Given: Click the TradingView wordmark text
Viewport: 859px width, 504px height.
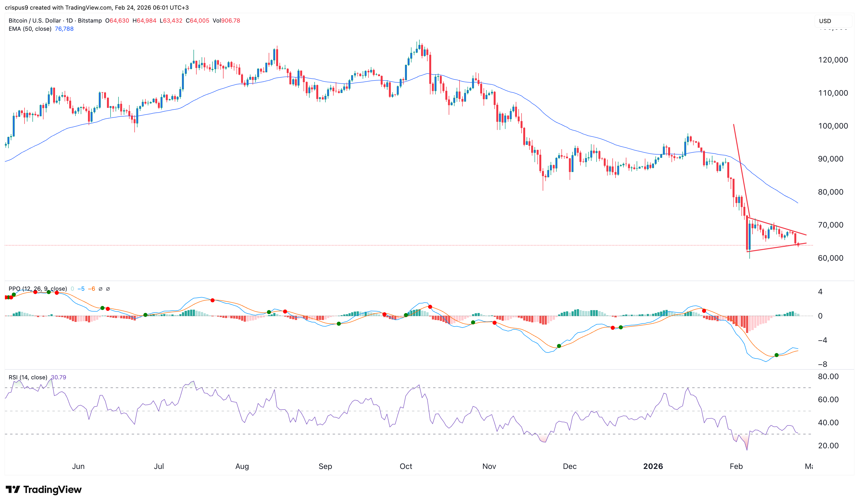Looking at the screenshot, I should [x=52, y=489].
